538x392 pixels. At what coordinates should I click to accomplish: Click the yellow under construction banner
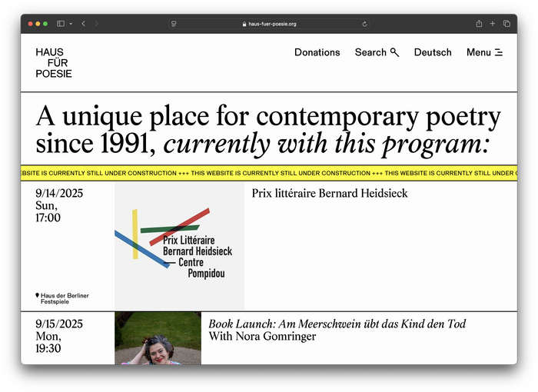click(269, 173)
